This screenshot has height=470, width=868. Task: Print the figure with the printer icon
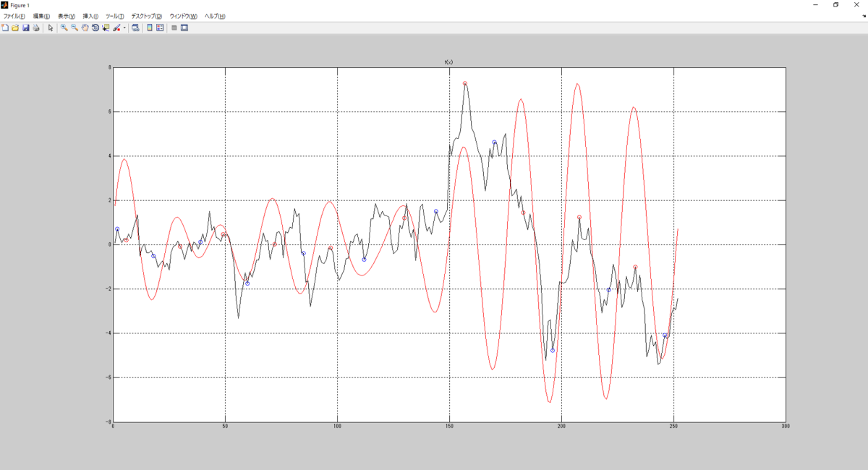click(35, 27)
